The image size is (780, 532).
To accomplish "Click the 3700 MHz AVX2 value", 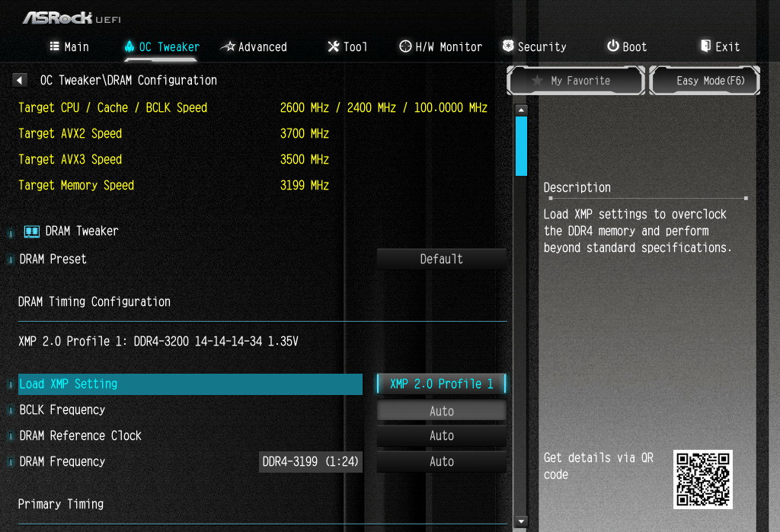I will (305, 134).
